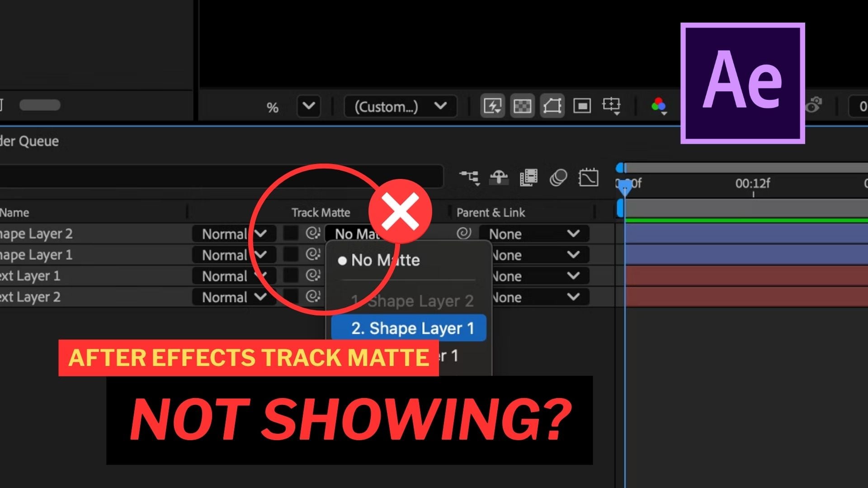The height and width of the screenshot is (488, 868).
Task: Open Normal blend mode dropdown for Shape Layer 1
Action: (x=234, y=255)
